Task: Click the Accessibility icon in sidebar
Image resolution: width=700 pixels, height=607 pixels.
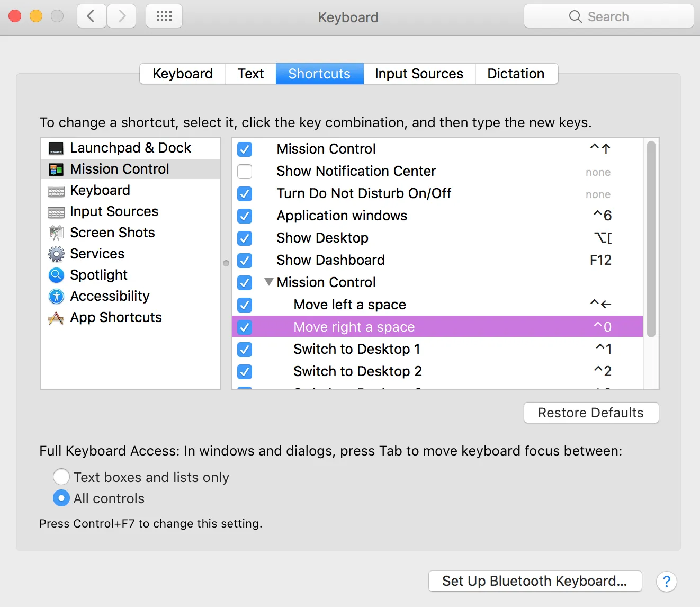Action: pyautogui.click(x=56, y=297)
